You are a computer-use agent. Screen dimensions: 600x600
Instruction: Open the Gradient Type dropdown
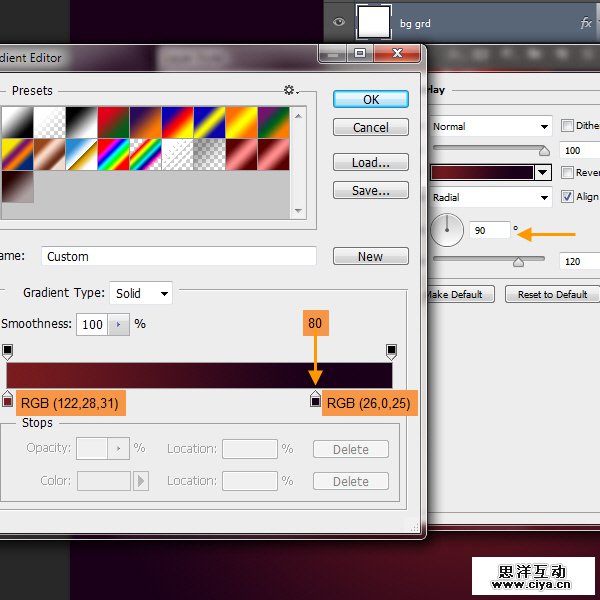pyautogui.click(x=141, y=293)
